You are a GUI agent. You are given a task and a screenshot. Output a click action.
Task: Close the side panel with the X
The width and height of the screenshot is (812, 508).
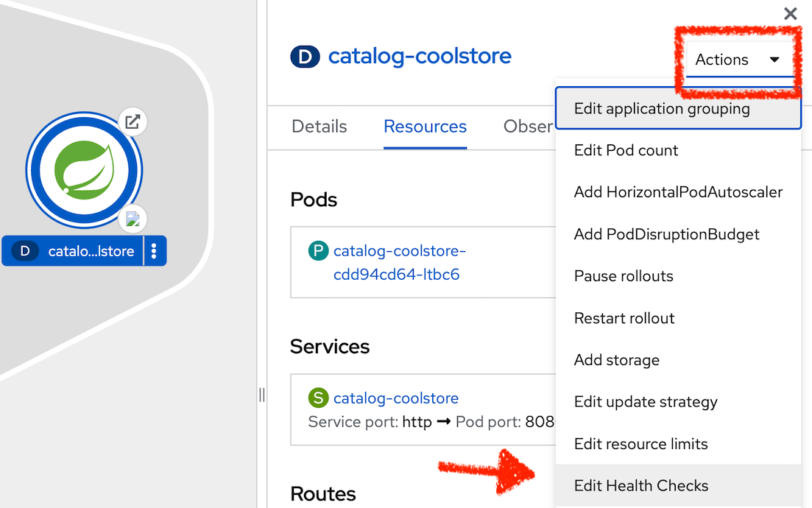click(x=790, y=13)
